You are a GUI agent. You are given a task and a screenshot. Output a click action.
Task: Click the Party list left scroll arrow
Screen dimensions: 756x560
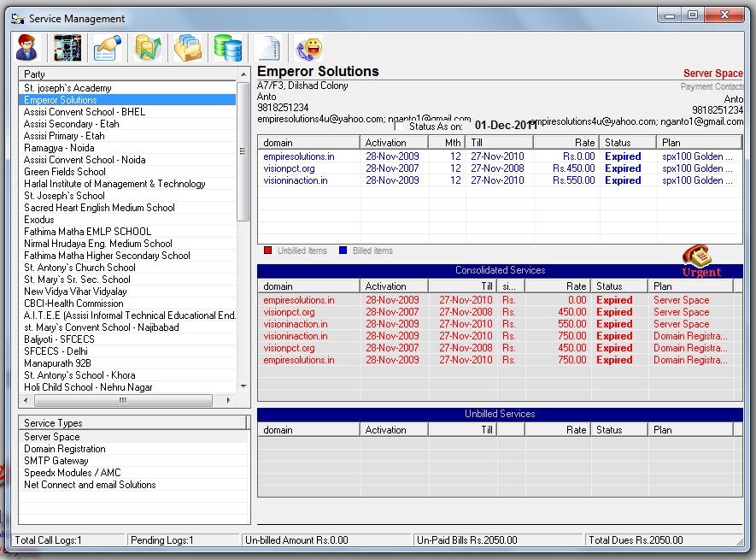click(26, 400)
